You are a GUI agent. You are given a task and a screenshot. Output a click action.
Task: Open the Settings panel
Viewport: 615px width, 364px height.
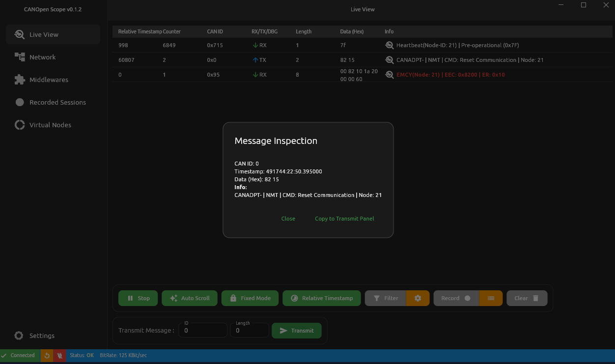34,336
